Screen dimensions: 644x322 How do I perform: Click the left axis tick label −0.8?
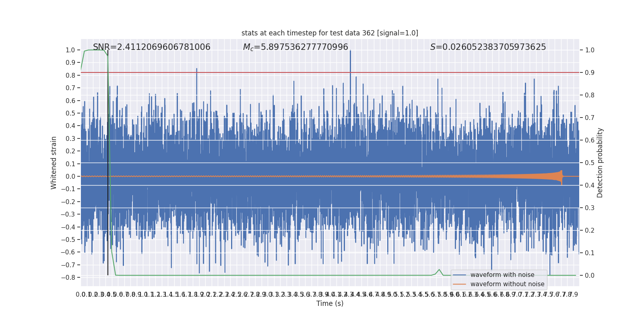tap(68, 277)
